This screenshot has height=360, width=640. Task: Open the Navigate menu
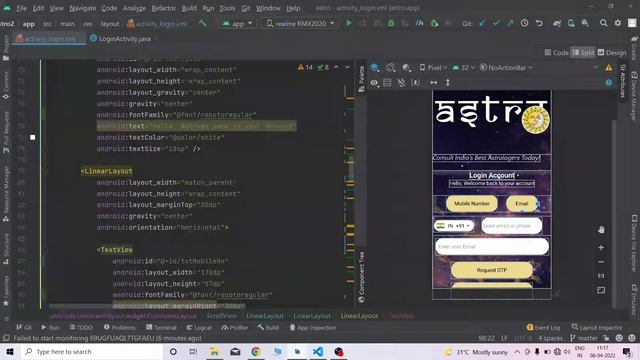click(82, 8)
